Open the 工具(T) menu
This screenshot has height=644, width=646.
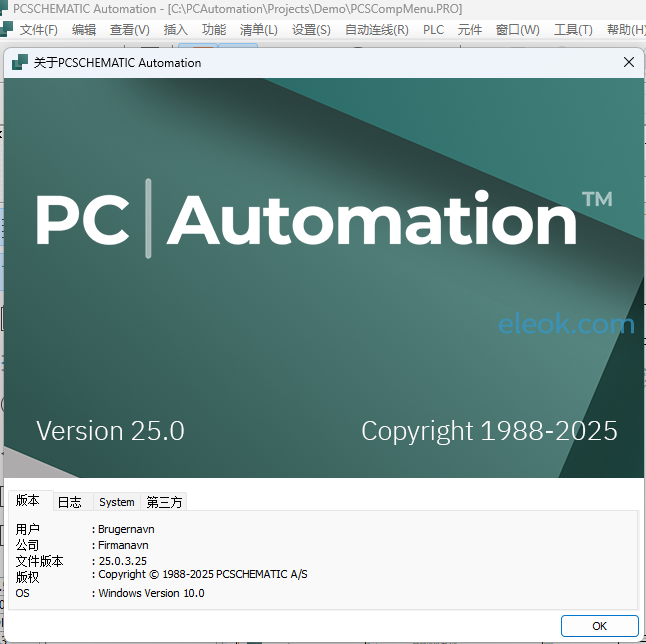point(572,30)
